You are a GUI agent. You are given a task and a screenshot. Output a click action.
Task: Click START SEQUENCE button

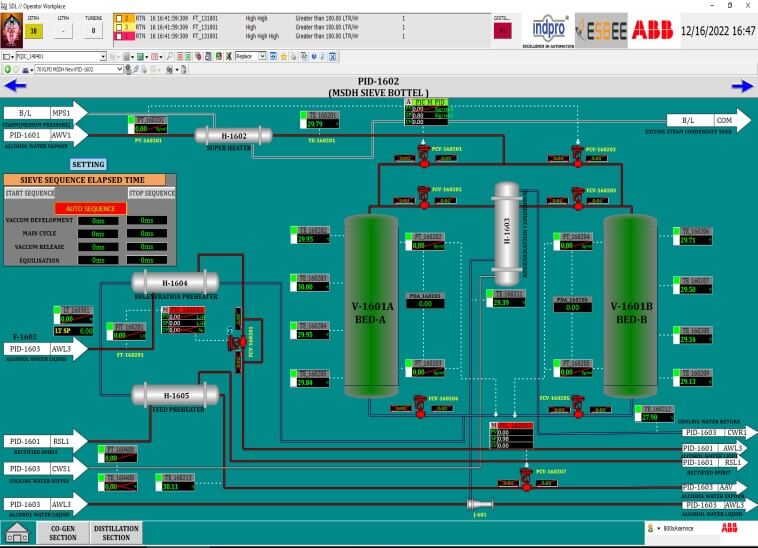[x=30, y=193]
